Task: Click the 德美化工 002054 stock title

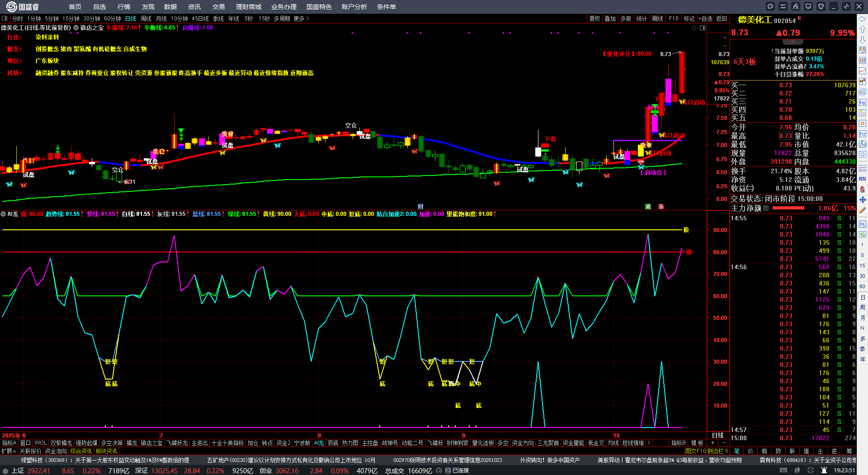Action: tap(767, 20)
